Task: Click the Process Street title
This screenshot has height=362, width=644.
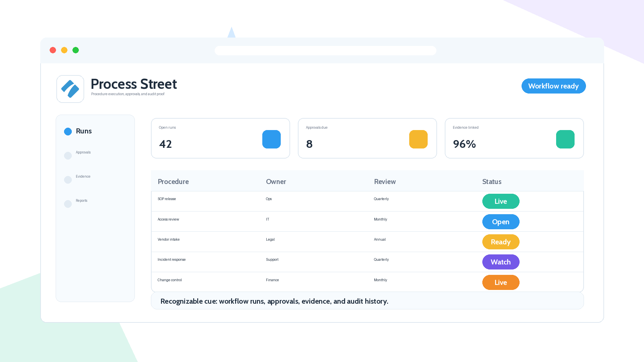Action: tap(133, 84)
